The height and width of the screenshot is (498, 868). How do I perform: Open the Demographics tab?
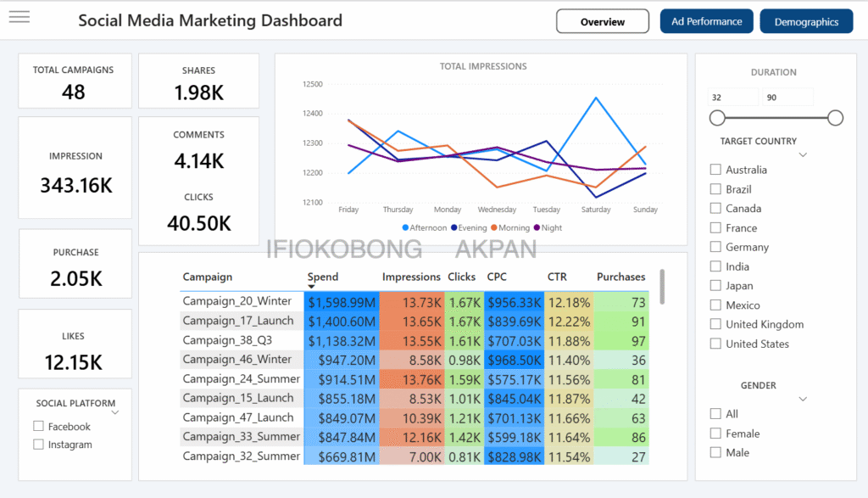[806, 22]
